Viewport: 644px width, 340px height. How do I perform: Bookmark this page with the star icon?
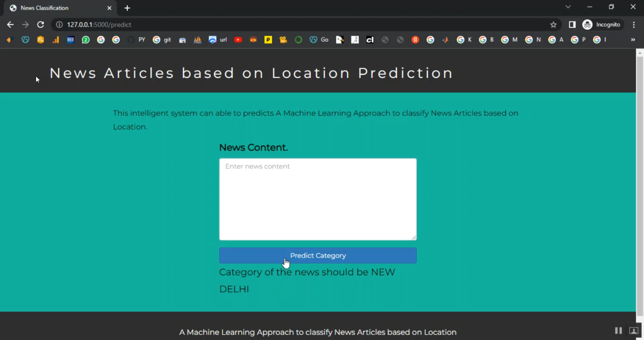click(553, 25)
